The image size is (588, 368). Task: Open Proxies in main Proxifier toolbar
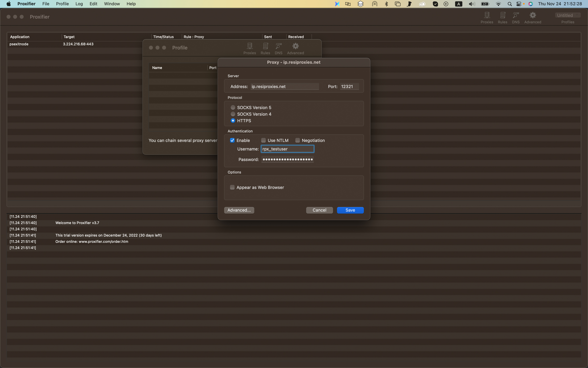487,18
